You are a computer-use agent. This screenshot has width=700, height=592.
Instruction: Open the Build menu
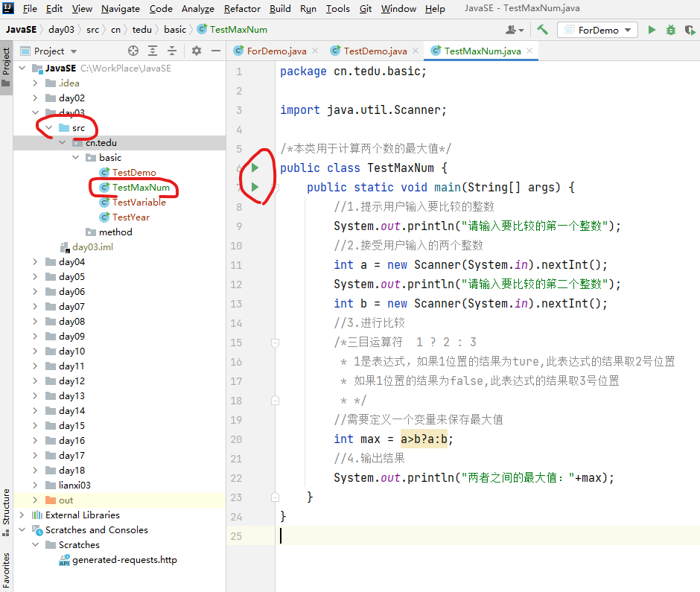280,8
